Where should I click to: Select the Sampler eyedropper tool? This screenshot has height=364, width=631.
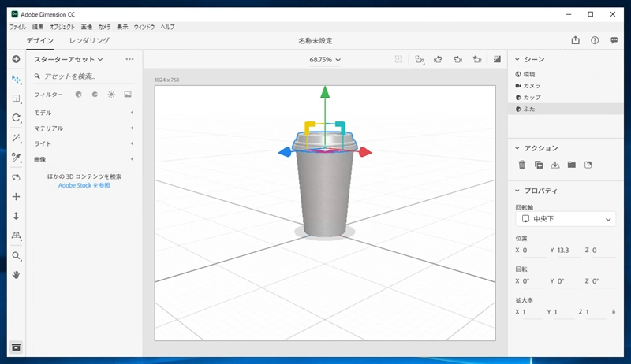tap(16, 157)
